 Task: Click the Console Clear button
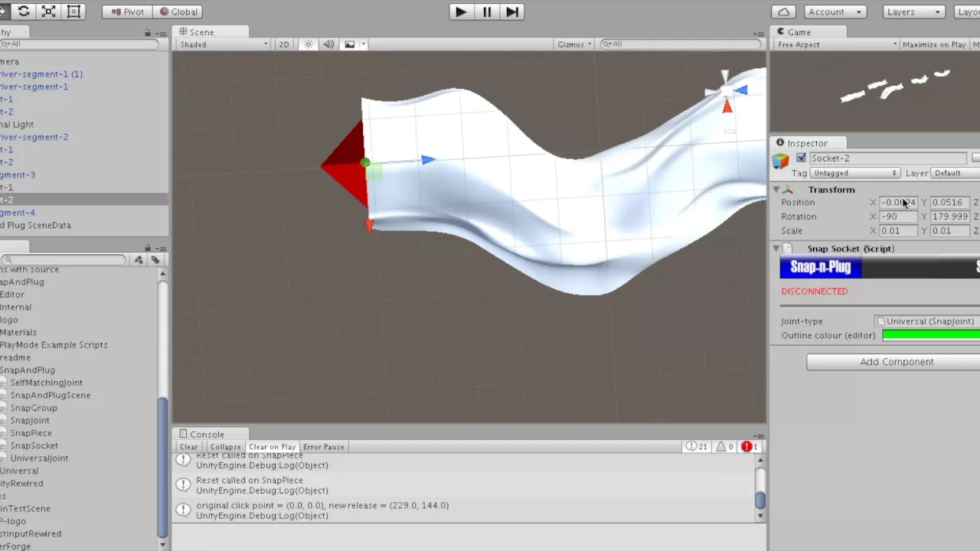pos(188,447)
